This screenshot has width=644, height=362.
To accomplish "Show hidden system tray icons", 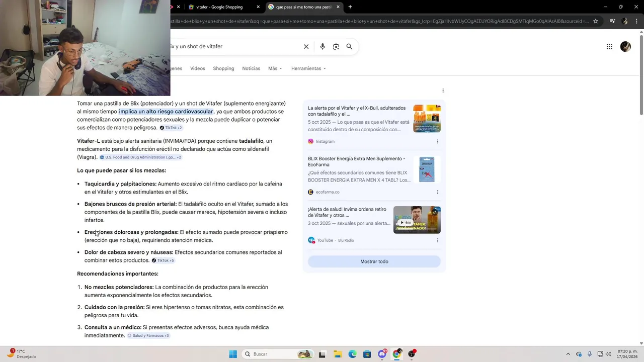I will point(568,354).
